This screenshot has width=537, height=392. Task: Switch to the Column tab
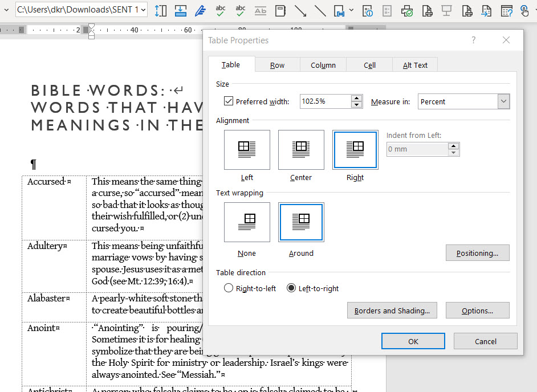coord(323,65)
